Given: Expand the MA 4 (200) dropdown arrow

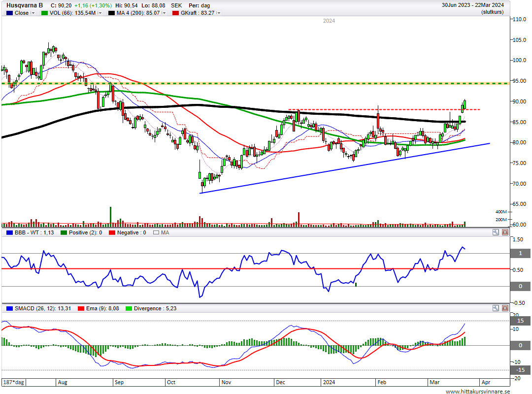Looking at the screenshot, I should [x=164, y=13].
